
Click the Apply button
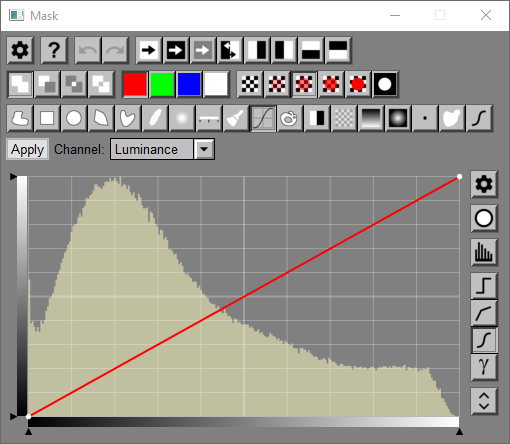coord(27,149)
